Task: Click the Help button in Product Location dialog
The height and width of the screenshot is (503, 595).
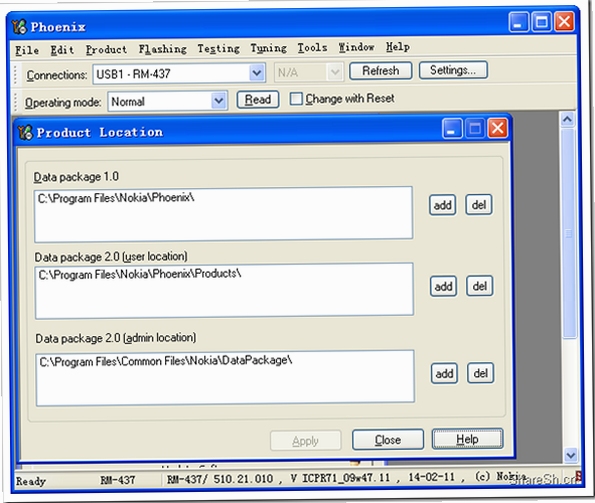Action: pos(468,439)
